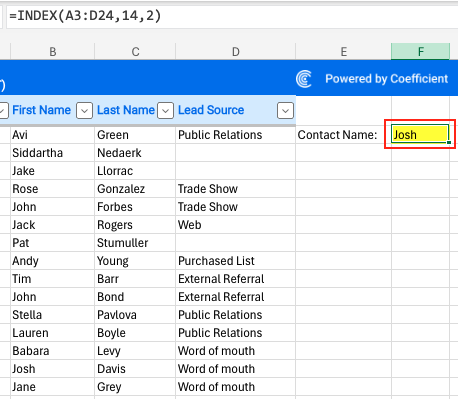Select the cell with first name Tim

coord(53,279)
